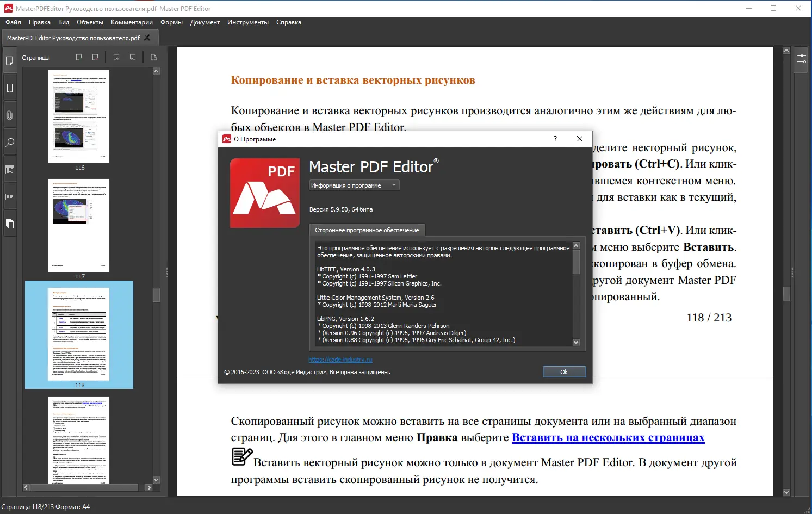This screenshot has height=514, width=812.
Task: Open the Инструменты menu
Action: click(248, 22)
